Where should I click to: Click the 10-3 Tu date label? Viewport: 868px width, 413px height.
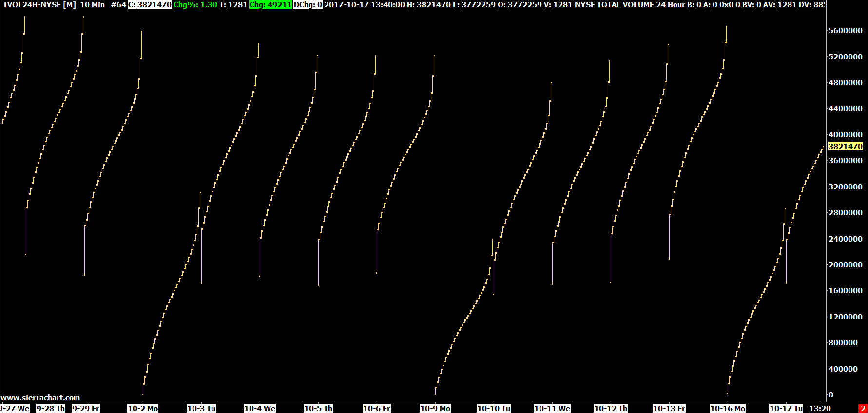pyautogui.click(x=201, y=408)
